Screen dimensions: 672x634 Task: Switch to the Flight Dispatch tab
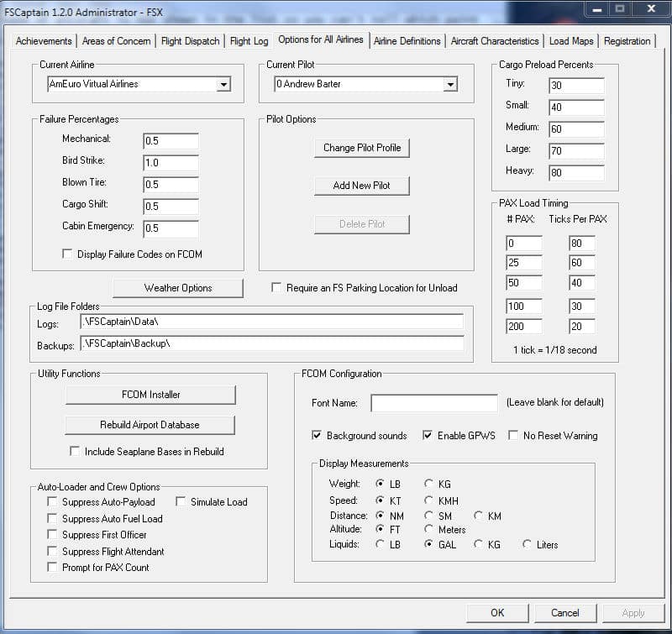point(190,41)
